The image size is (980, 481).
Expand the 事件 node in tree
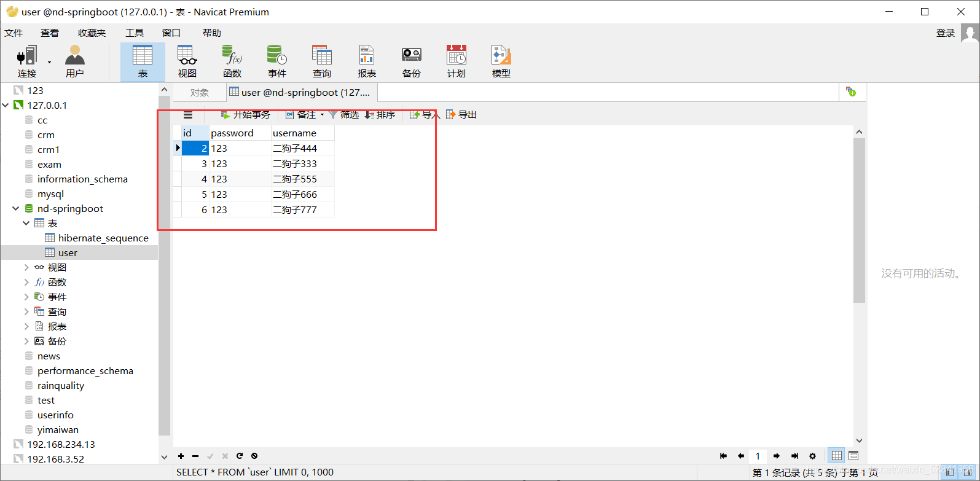[x=26, y=297]
